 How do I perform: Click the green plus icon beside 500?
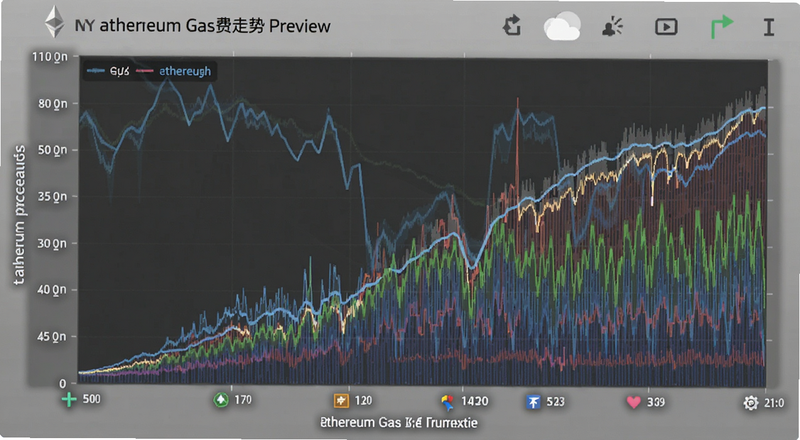[x=69, y=400]
